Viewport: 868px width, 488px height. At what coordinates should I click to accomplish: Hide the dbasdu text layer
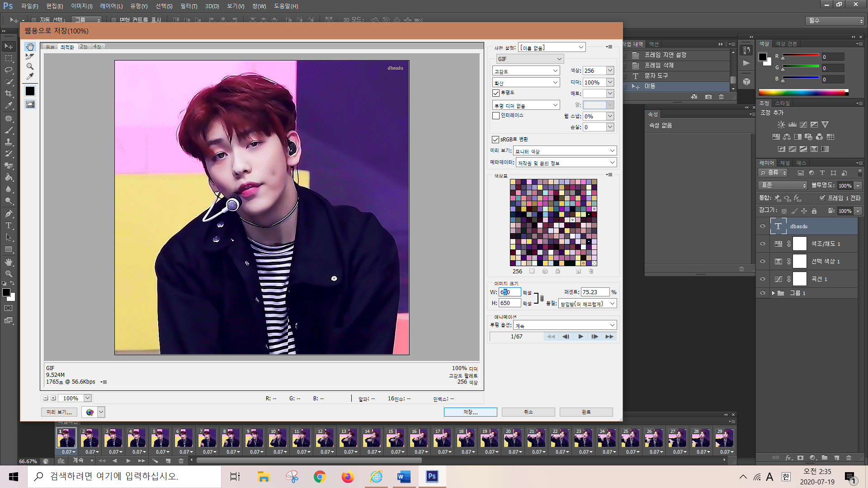[763, 226]
